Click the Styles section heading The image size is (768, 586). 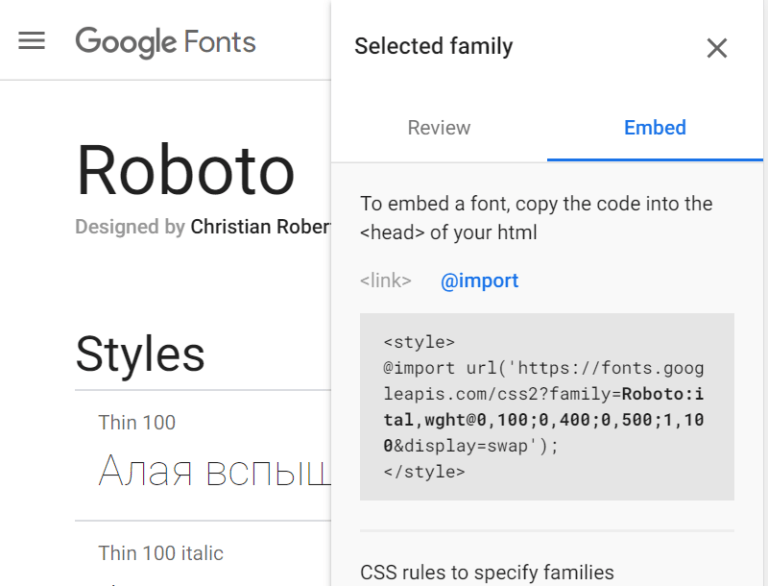tap(140, 354)
